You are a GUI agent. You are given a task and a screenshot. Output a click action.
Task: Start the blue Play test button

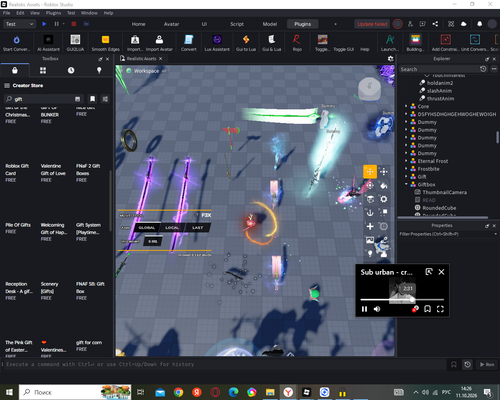(x=44, y=24)
